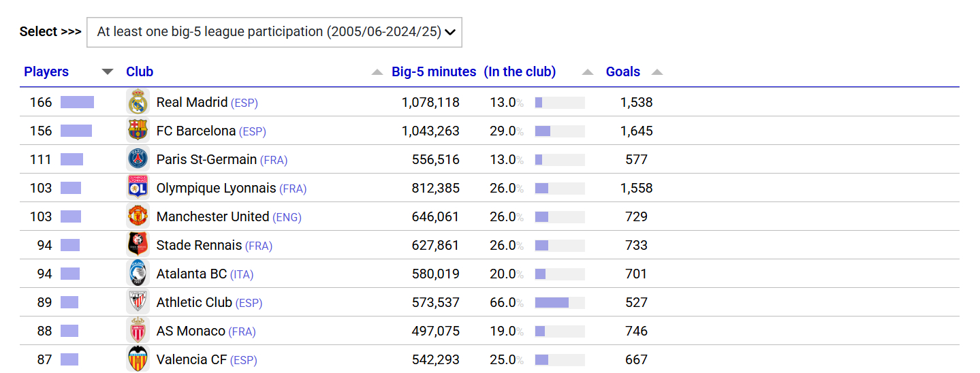Click the Paris St-Germain logo
Viewport: 980px width, 373px height.
138,159
